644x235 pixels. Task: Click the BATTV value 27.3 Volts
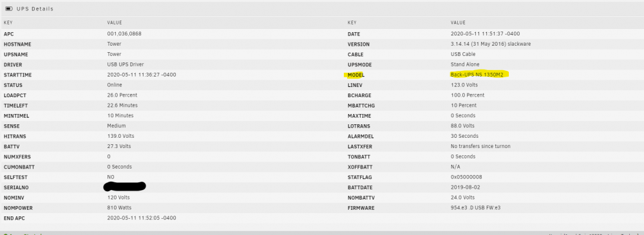click(120, 146)
